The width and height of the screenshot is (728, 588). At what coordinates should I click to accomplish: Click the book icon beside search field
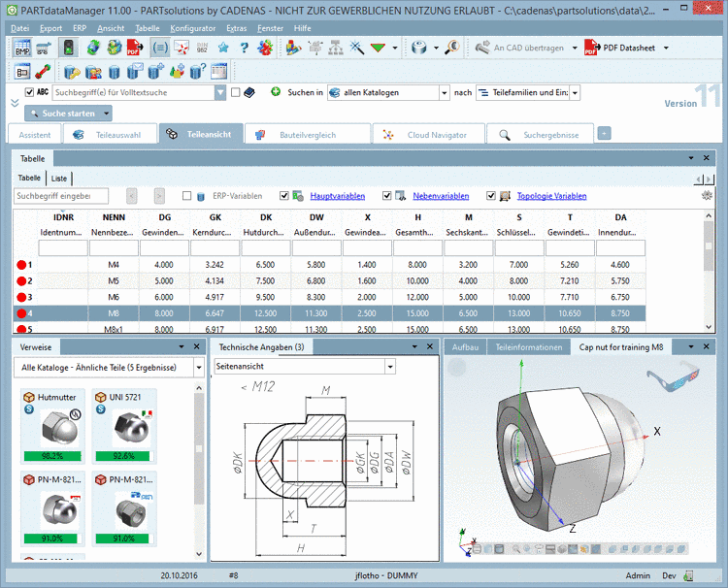(x=249, y=92)
